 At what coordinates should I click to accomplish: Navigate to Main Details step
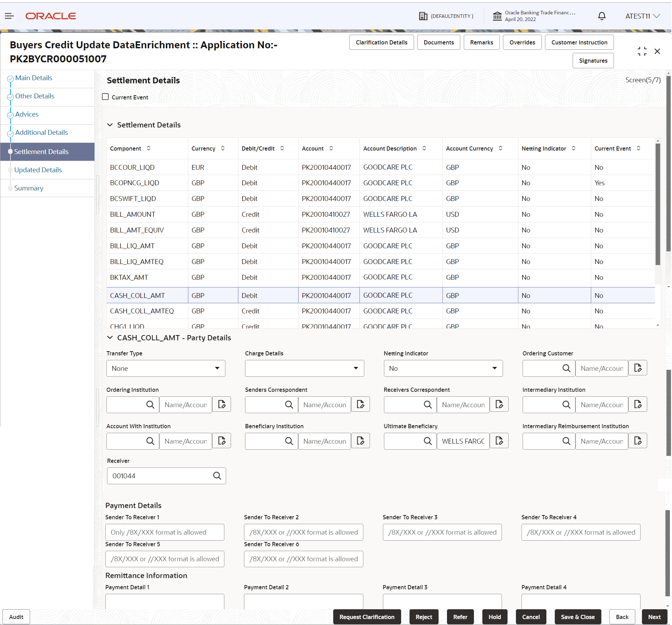coord(34,78)
